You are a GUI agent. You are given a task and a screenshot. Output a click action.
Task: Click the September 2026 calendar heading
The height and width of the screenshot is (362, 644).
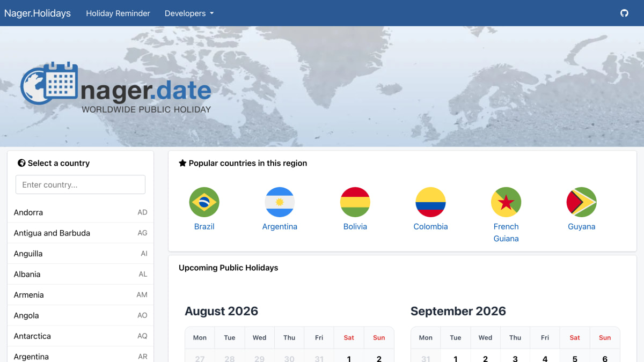coord(458,311)
